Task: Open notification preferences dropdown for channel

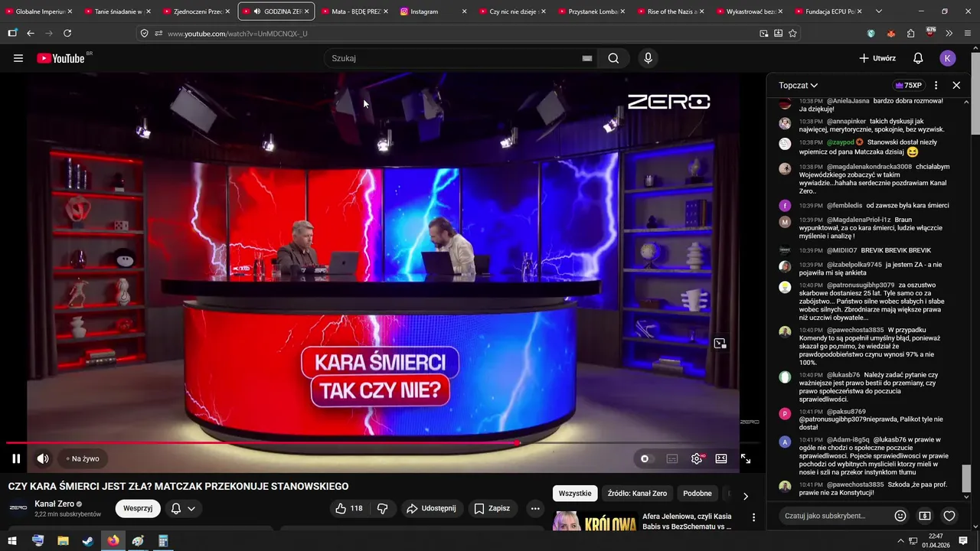Action: point(183,508)
